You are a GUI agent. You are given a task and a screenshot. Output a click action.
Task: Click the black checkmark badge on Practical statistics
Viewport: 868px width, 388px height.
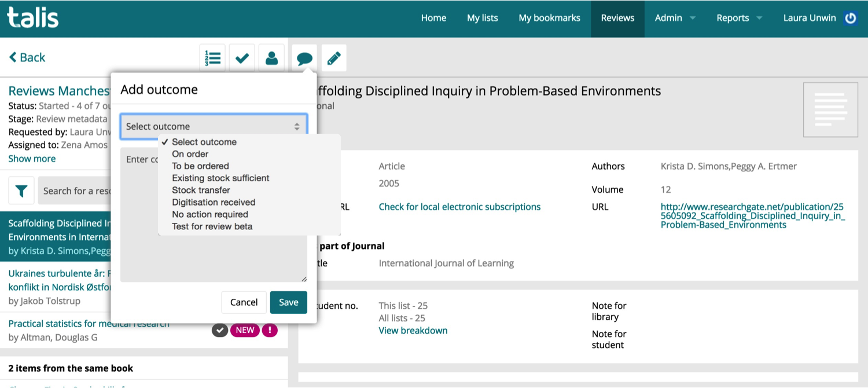click(x=219, y=330)
